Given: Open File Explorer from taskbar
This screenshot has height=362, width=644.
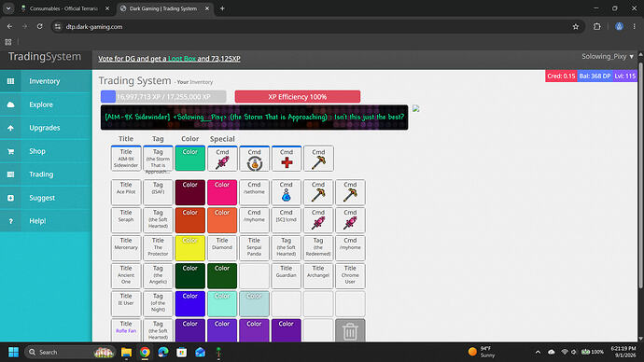Looking at the screenshot, I should pos(126,352).
